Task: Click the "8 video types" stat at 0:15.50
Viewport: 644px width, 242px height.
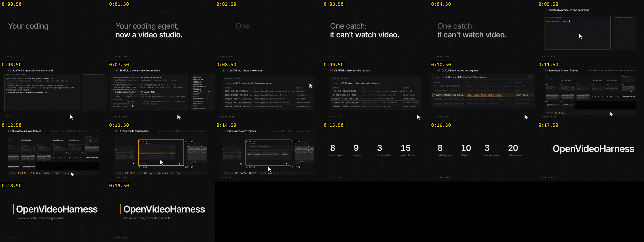Action: (x=337, y=150)
